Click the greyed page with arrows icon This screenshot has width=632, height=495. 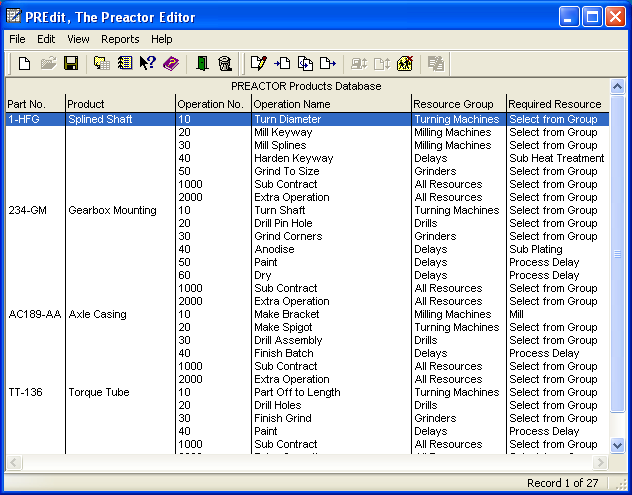(x=382, y=63)
